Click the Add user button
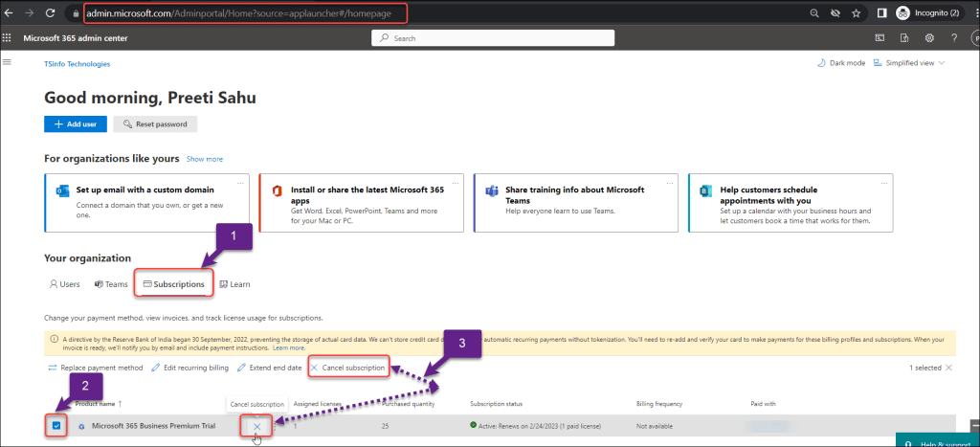 [x=76, y=123]
